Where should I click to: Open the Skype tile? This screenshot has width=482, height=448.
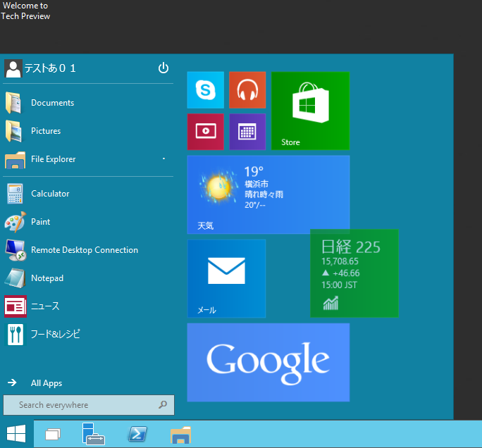pos(205,90)
